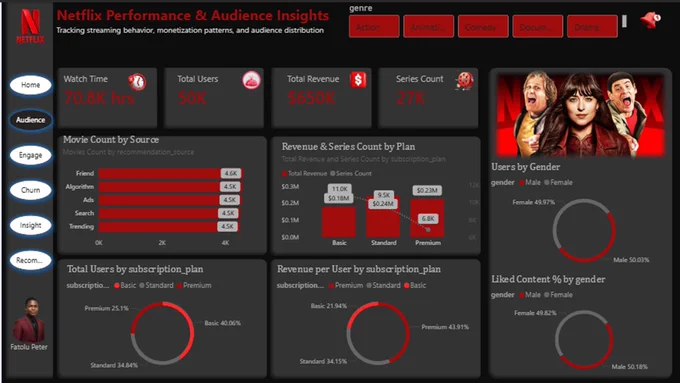Switch to the Engage page
The image size is (680, 383).
[x=30, y=155]
